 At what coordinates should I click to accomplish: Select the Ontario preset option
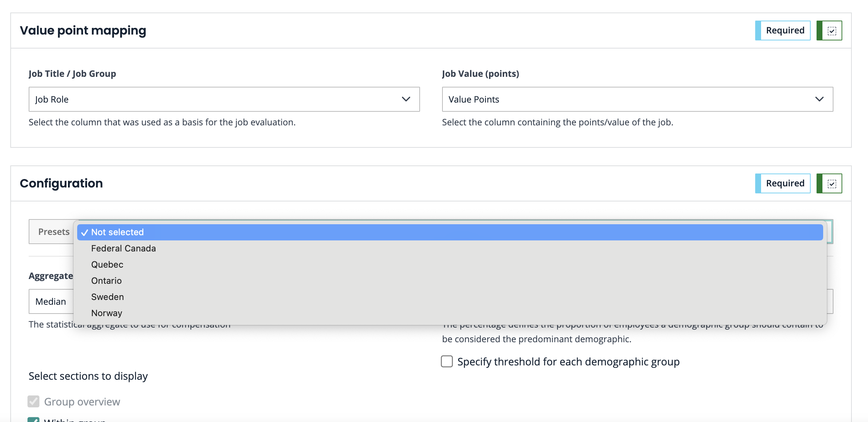tap(107, 281)
